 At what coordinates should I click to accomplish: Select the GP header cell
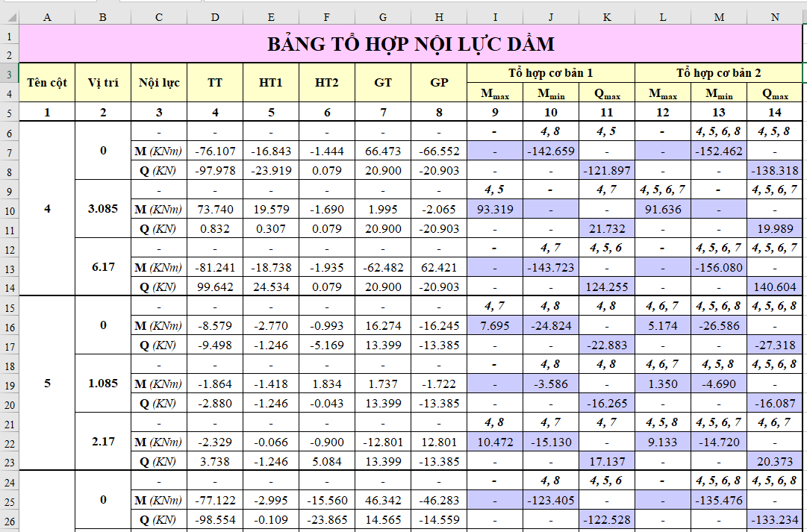[x=439, y=83]
